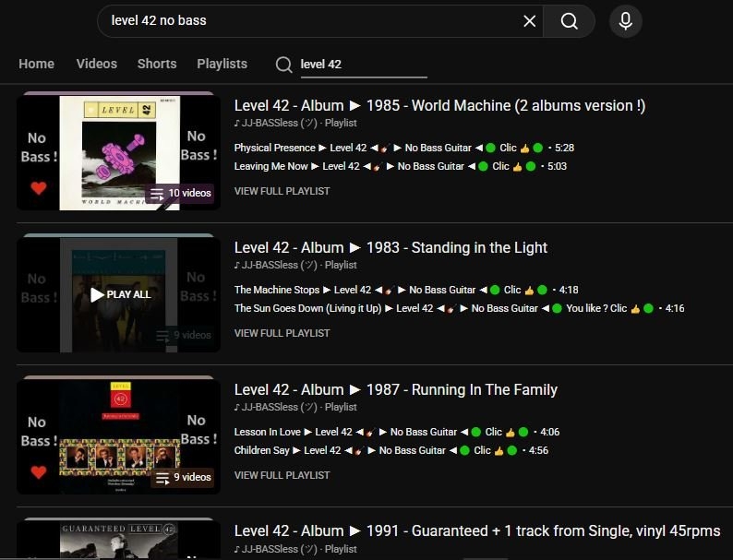Open the 'Children Say' no bass track
The height and width of the screenshot is (560, 733).
tap(391, 450)
